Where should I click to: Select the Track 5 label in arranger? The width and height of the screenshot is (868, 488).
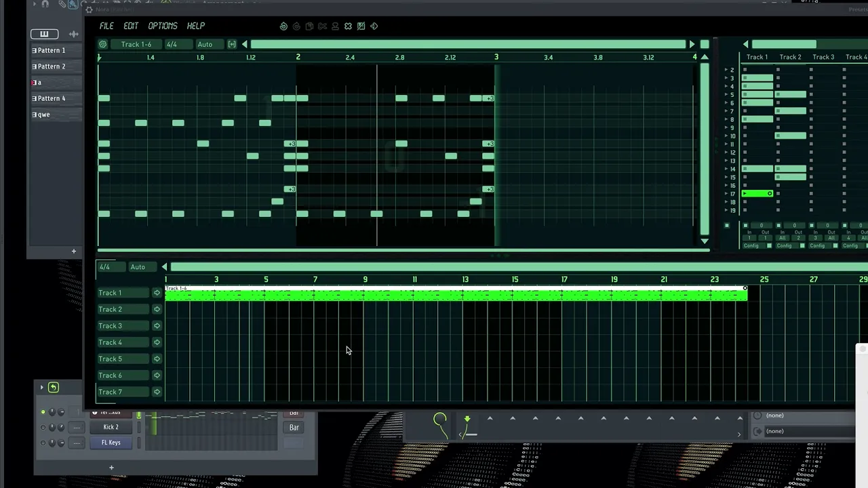(123, 359)
